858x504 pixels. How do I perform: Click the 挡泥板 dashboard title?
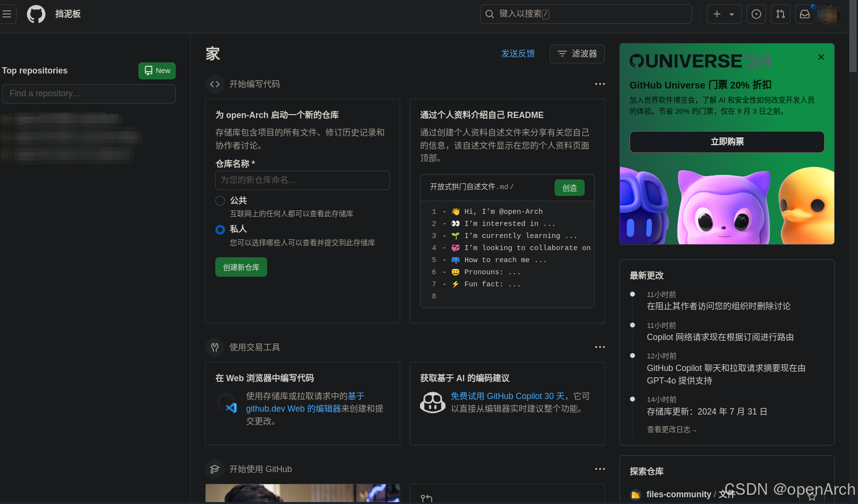point(68,14)
